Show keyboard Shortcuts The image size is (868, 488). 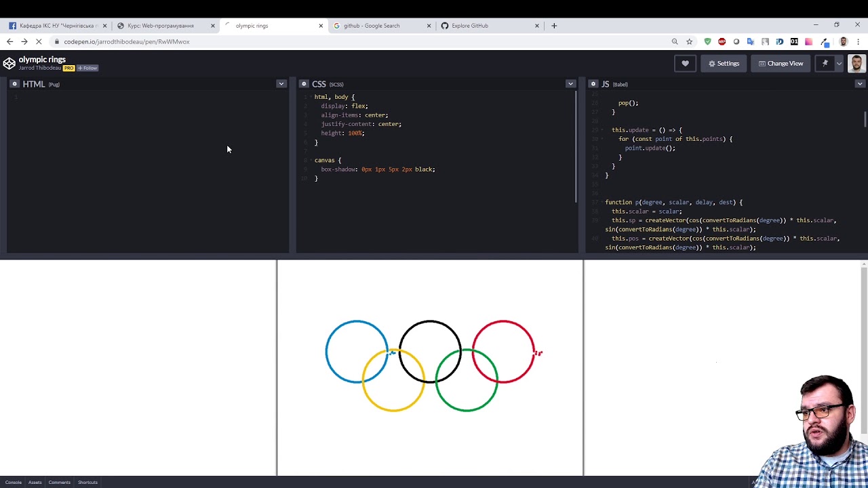point(87,483)
